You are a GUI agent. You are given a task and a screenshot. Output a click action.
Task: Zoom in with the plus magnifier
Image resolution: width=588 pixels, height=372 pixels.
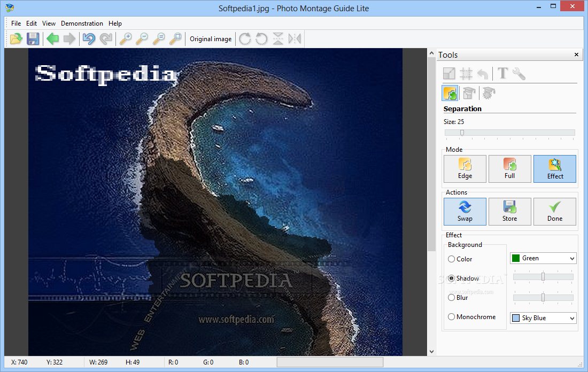(x=126, y=38)
